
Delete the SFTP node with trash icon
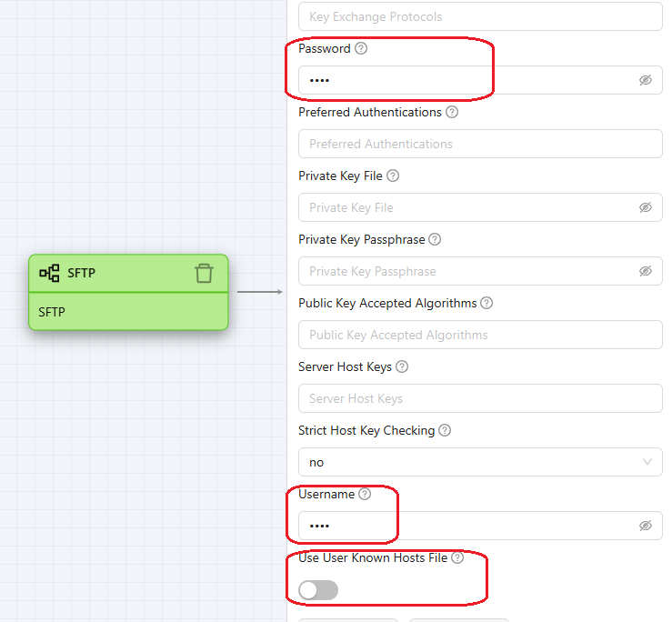(205, 273)
